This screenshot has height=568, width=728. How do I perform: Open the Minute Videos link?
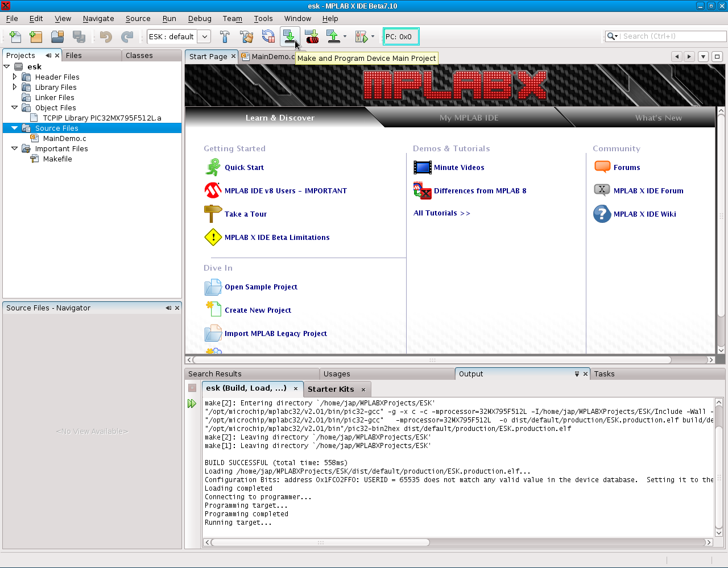(459, 167)
